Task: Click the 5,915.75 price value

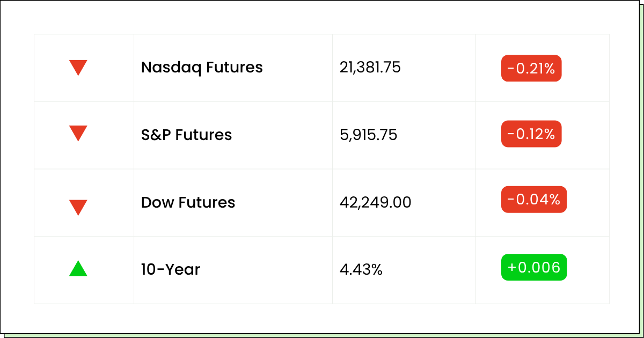Action: (369, 135)
